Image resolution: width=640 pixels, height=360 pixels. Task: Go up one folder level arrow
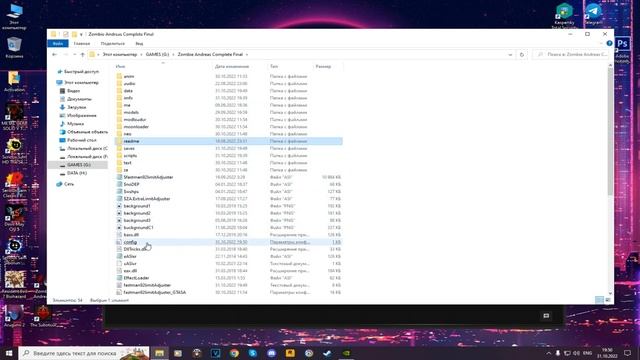click(82, 54)
